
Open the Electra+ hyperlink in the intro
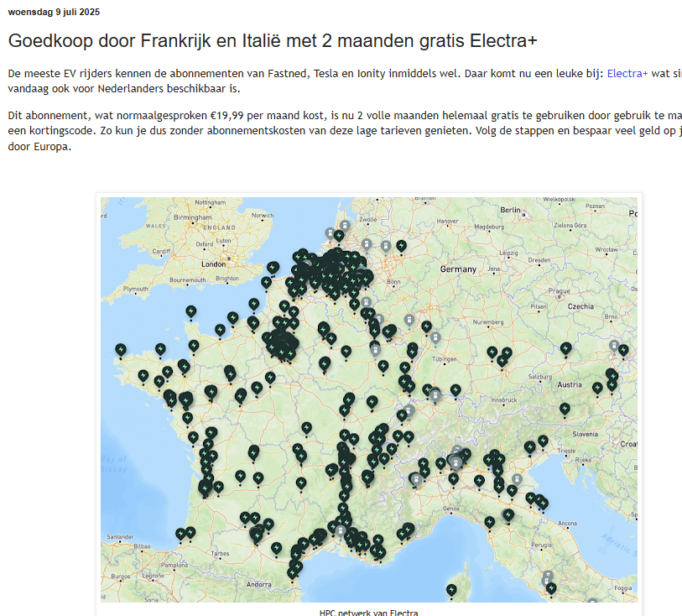point(627,74)
